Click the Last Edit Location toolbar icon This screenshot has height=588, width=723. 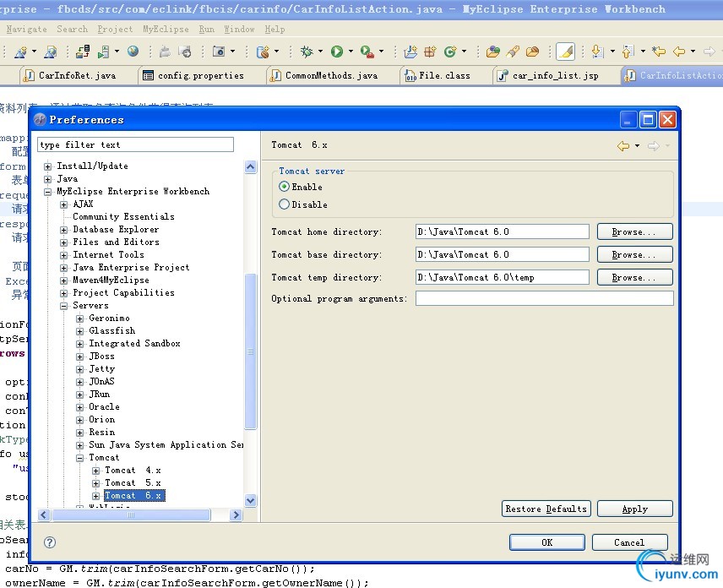point(659,52)
